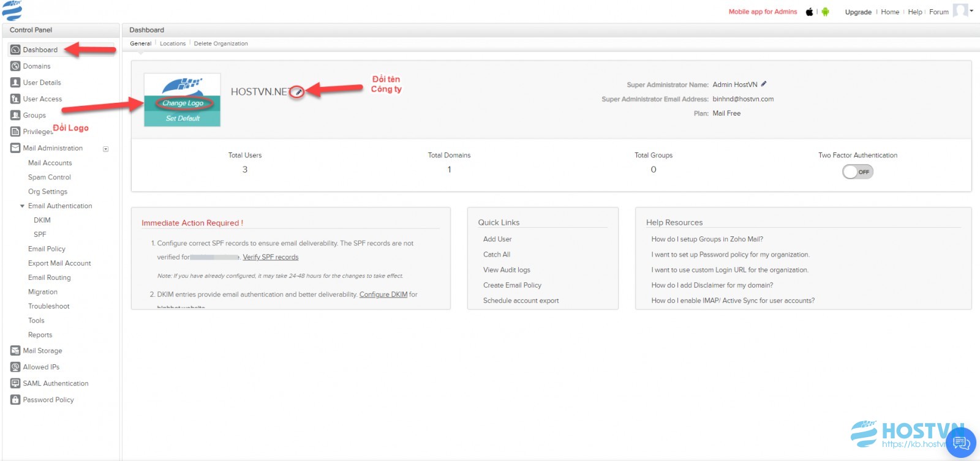Click the Domains globe icon
The height and width of the screenshot is (461, 980).
[x=15, y=66]
